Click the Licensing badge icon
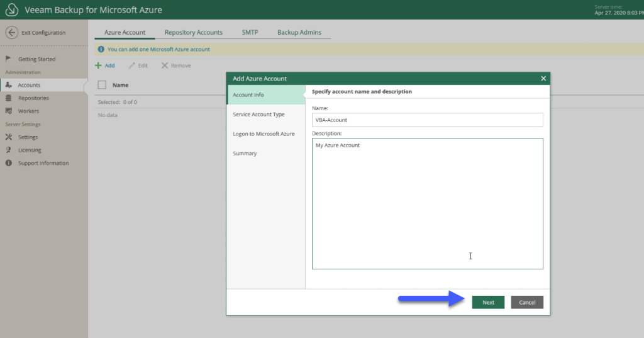The image size is (644, 338). (9, 150)
